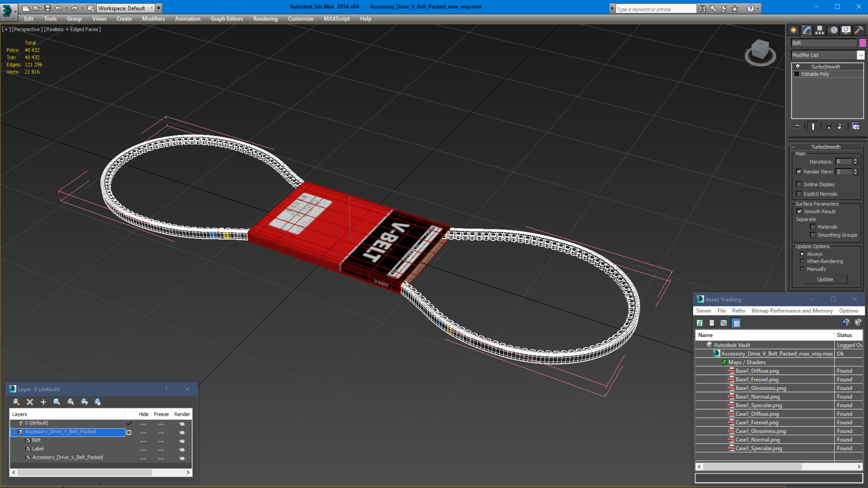Image resolution: width=868 pixels, height=488 pixels.
Task: Open the Workspace Default dropdown
Action: point(125,8)
